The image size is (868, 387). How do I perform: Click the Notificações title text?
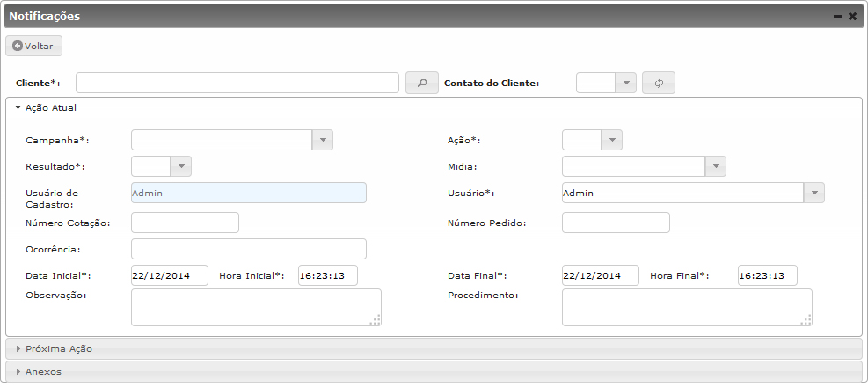pyautogui.click(x=45, y=17)
